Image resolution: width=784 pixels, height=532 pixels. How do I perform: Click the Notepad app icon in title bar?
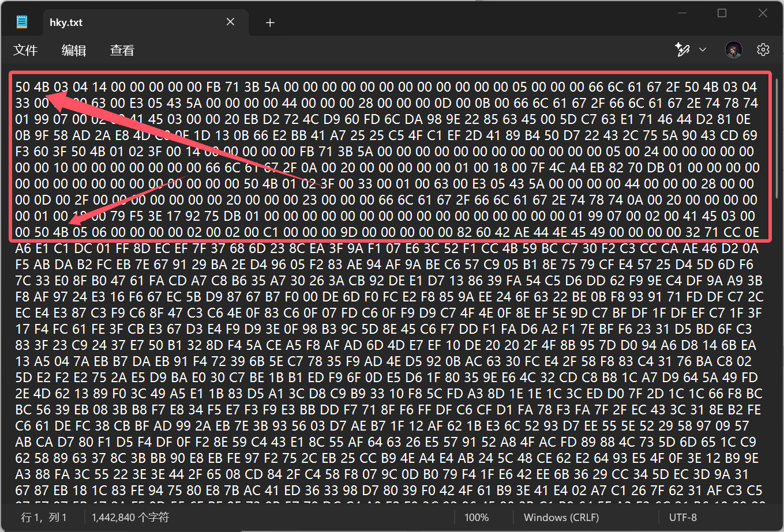tap(22, 22)
